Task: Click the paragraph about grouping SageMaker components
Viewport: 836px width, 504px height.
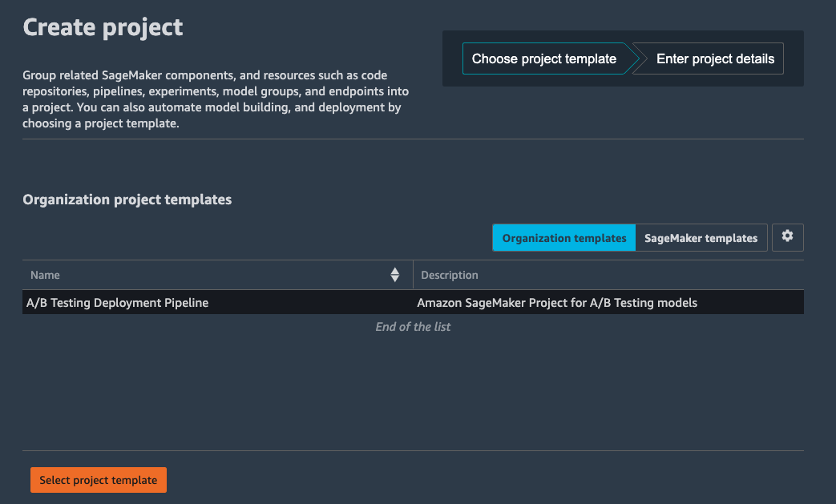Action: (216, 99)
